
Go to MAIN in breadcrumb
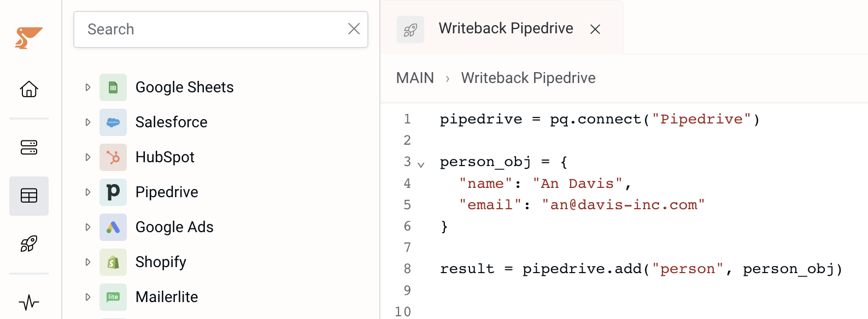click(415, 78)
